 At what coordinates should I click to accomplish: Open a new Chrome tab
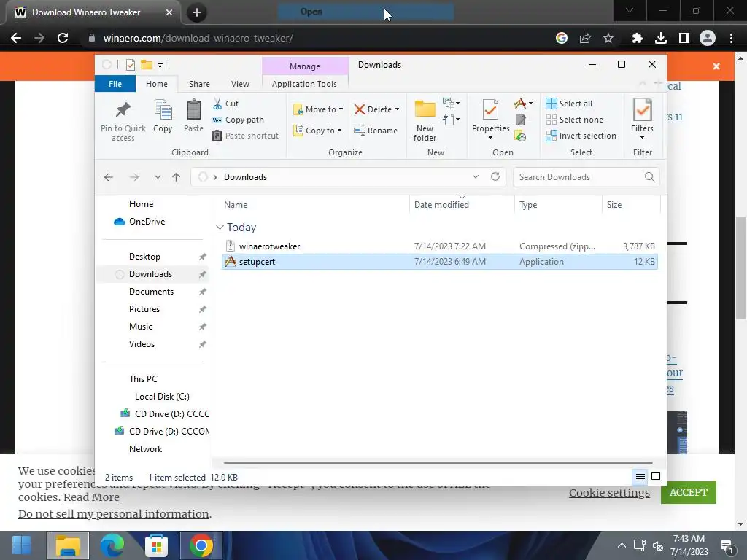pos(197,12)
